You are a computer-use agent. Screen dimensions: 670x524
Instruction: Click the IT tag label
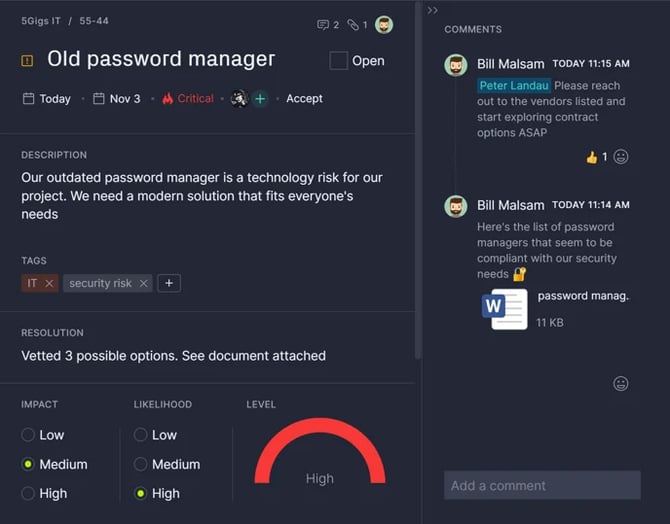pyautogui.click(x=32, y=283)
